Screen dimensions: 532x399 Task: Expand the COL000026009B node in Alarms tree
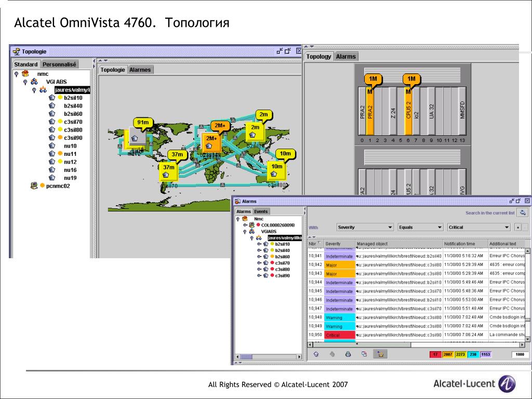[x=245, y=225]
